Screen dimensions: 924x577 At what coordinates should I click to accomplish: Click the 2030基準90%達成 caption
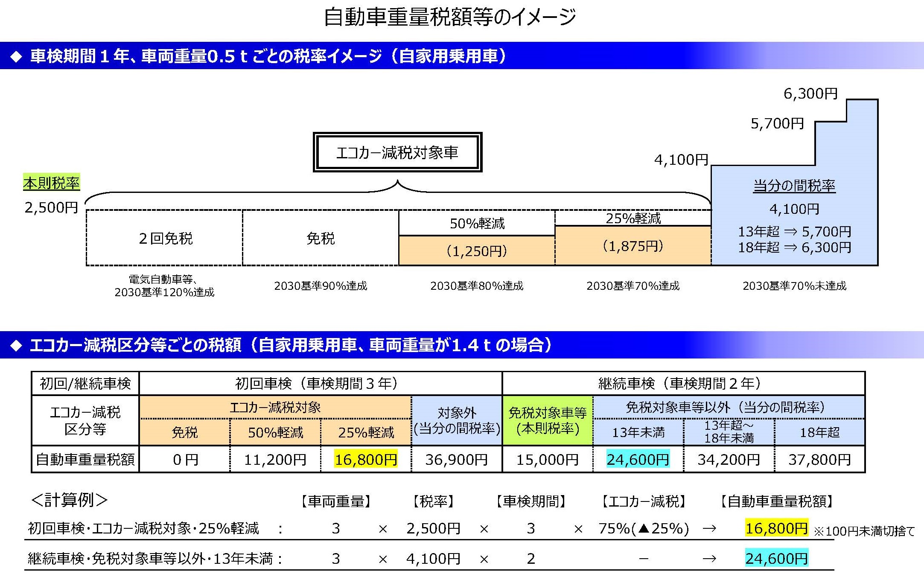click(321, 286)
